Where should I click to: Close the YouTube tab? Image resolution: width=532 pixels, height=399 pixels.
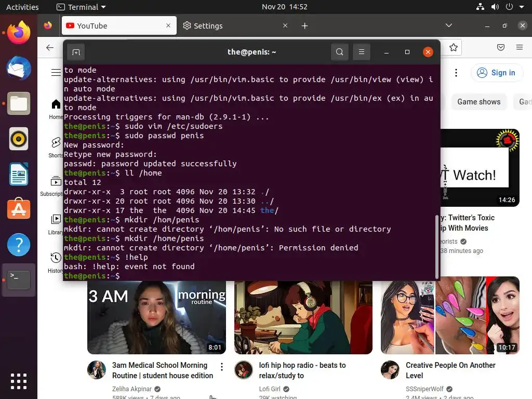[x=168, y=25]
